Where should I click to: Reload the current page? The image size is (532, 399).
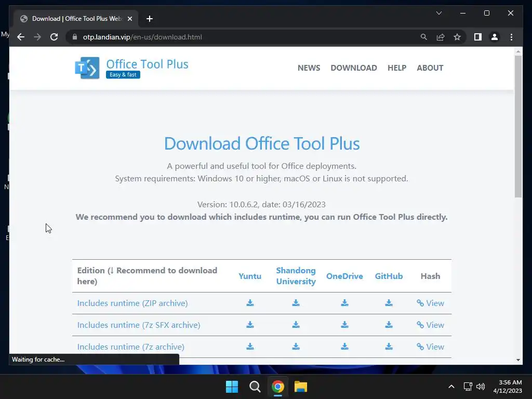tap(54, 37)
